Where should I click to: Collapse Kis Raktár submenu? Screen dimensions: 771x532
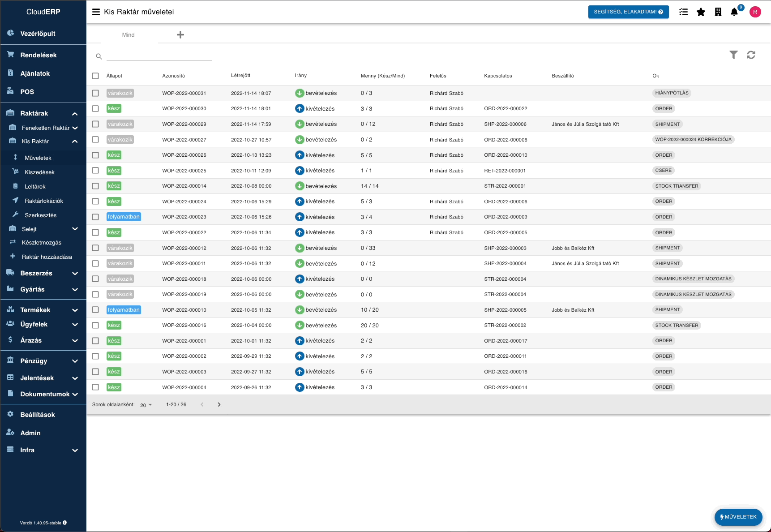[75, 142]
